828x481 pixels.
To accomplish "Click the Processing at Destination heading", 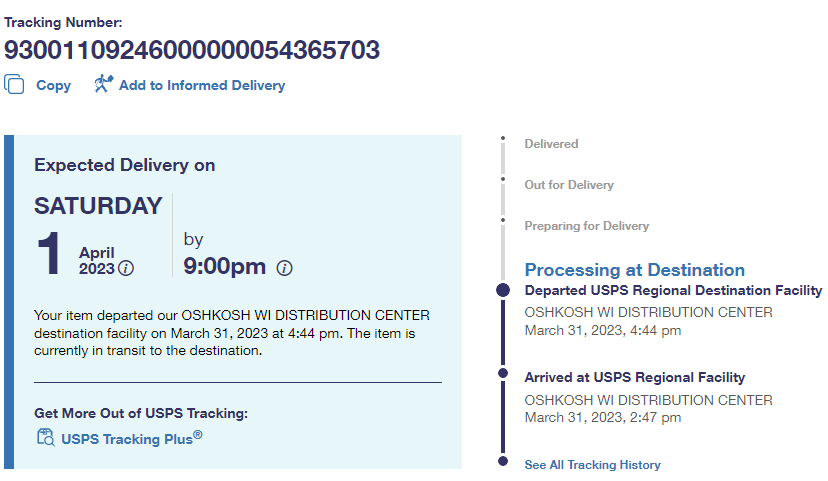I will pyautogui.click(x=634, y=270).
